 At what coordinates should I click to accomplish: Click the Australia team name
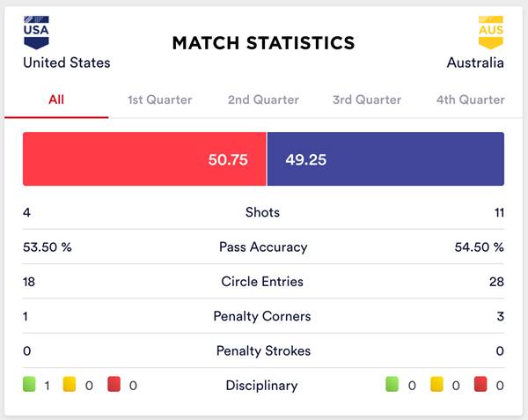coord(475,63)
